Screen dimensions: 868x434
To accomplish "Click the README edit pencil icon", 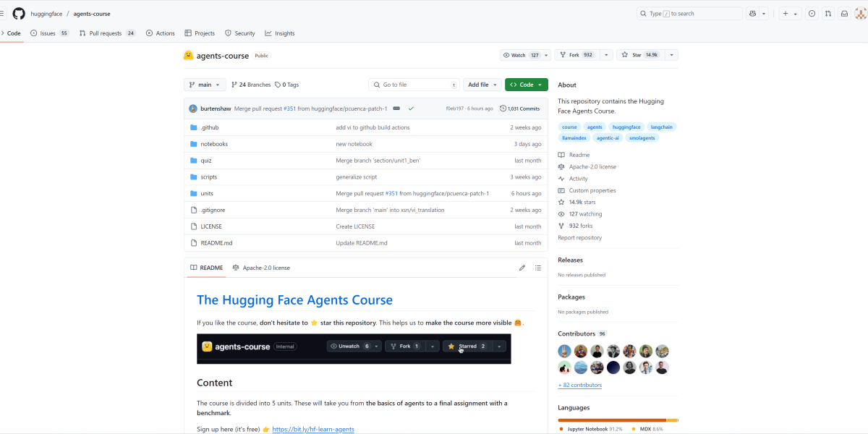I will click(x=522, y=268).
